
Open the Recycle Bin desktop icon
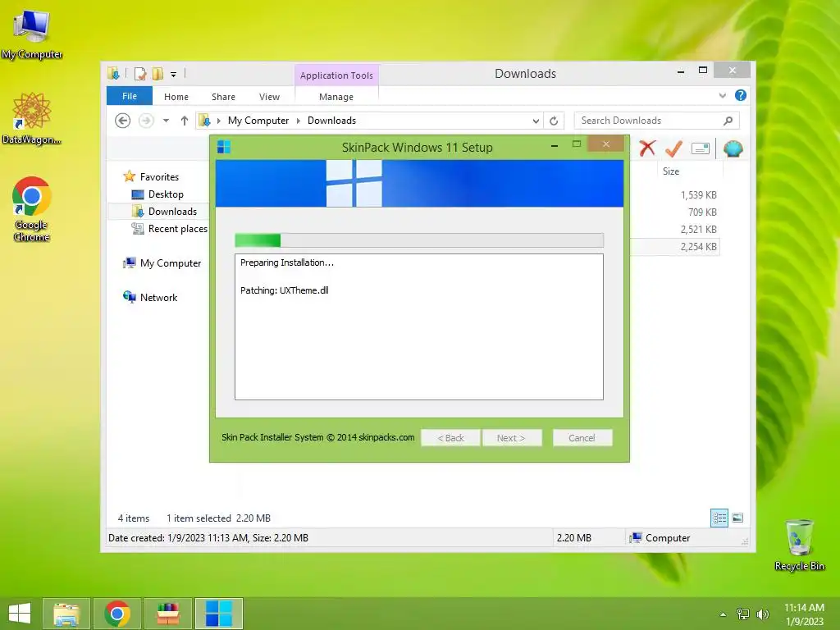799,545
